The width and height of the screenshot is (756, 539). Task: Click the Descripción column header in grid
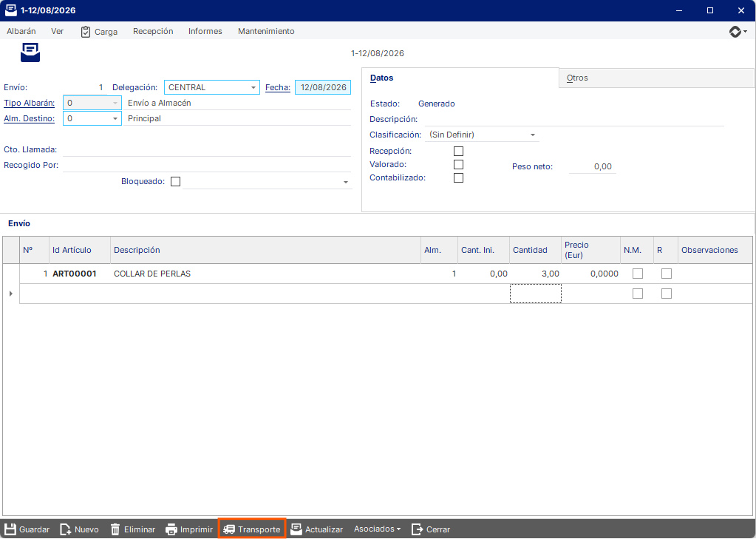[265, 250]
